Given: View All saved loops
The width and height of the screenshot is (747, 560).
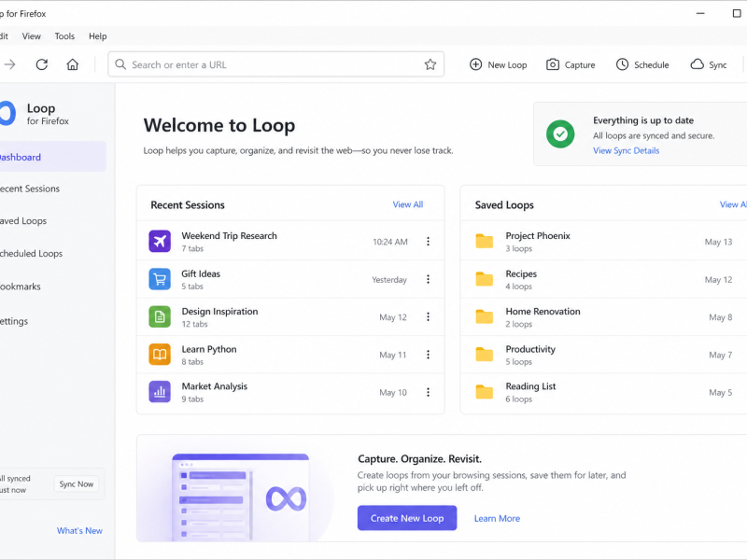Looking at the screenshot, I should click(733, 204).
